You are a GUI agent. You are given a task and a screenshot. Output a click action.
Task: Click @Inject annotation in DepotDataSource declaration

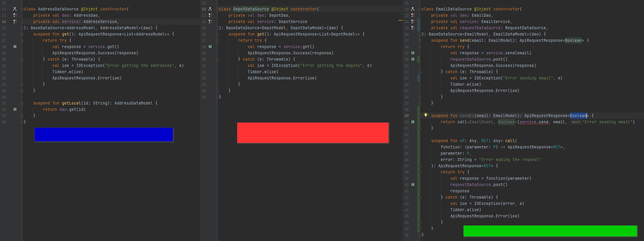click(280, 9)
